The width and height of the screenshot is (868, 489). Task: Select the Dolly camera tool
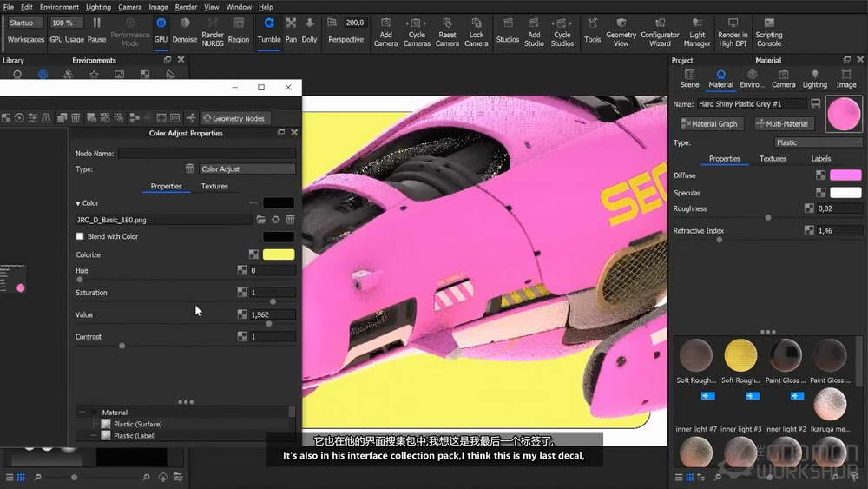(x=310, y=30)
